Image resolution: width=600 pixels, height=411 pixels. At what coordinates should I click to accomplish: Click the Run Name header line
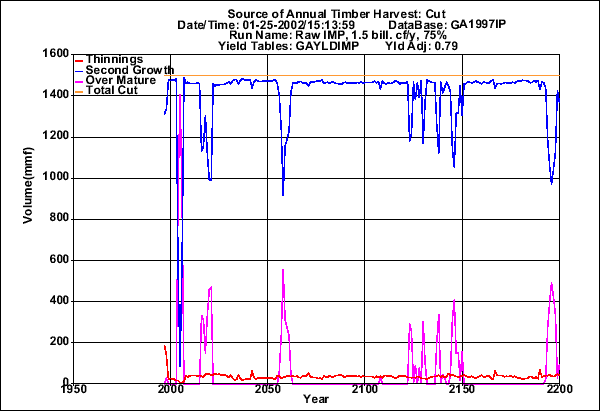[319, 35]
